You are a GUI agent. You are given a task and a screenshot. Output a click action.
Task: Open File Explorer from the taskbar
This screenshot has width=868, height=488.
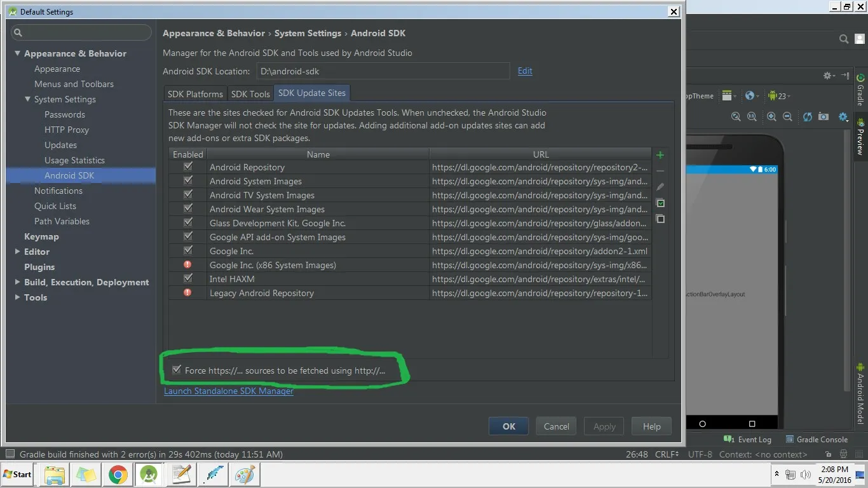(55, 474)
